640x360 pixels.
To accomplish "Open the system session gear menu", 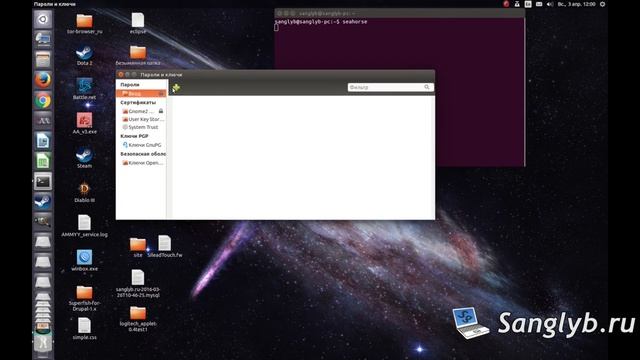I will pos(602,4).
